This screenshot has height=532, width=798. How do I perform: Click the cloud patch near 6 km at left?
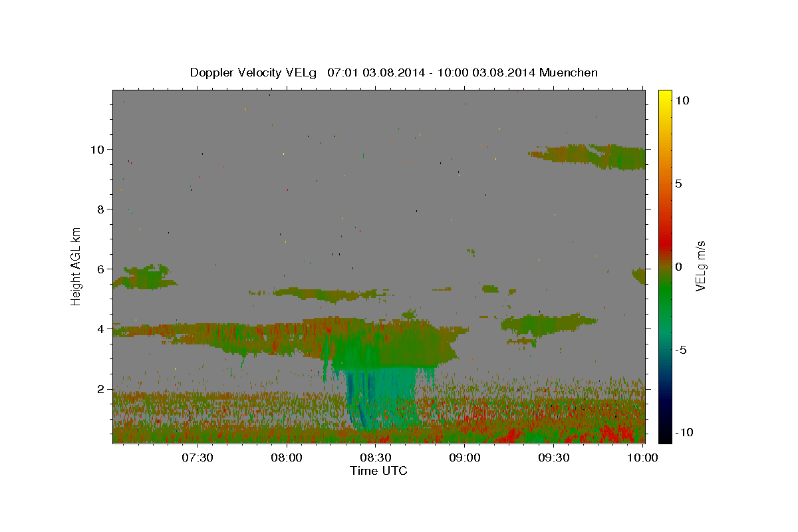[145, 277]
